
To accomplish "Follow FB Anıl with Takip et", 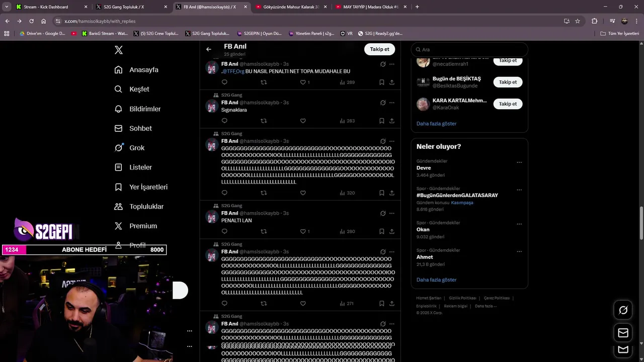I will coord(379,49).
